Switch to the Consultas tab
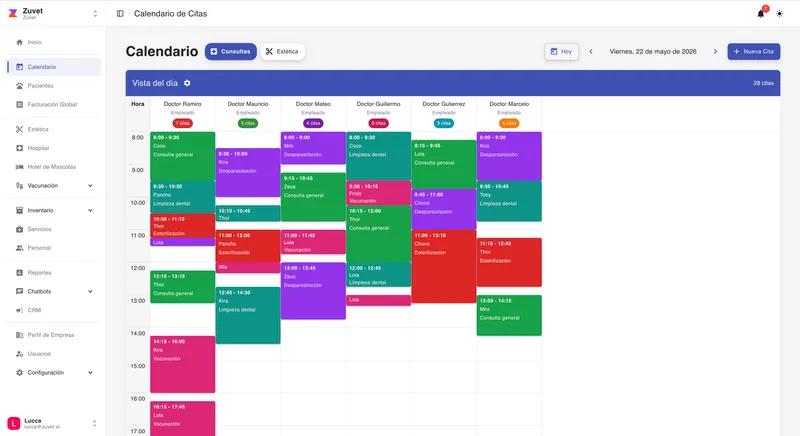Viewport: 800px width, 436px height. pos(231,52)
